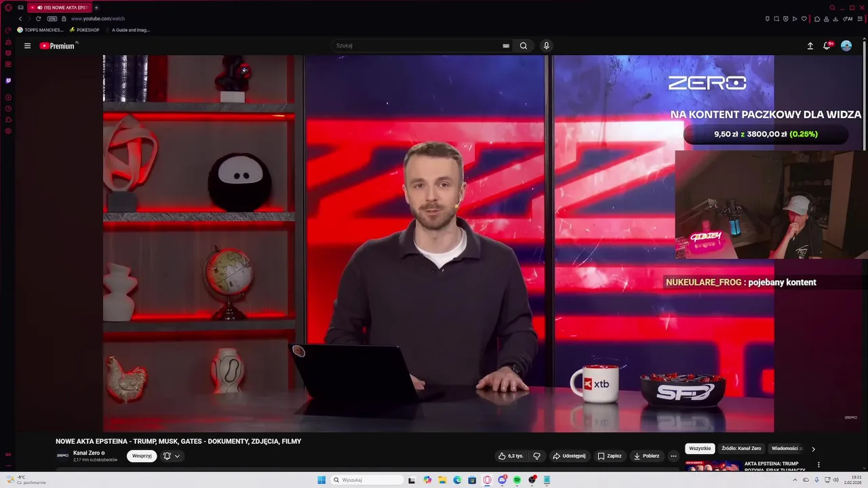The image size is (868, 488).
Task: Click the Udostępnij share button
Action: tap(569, 456)
